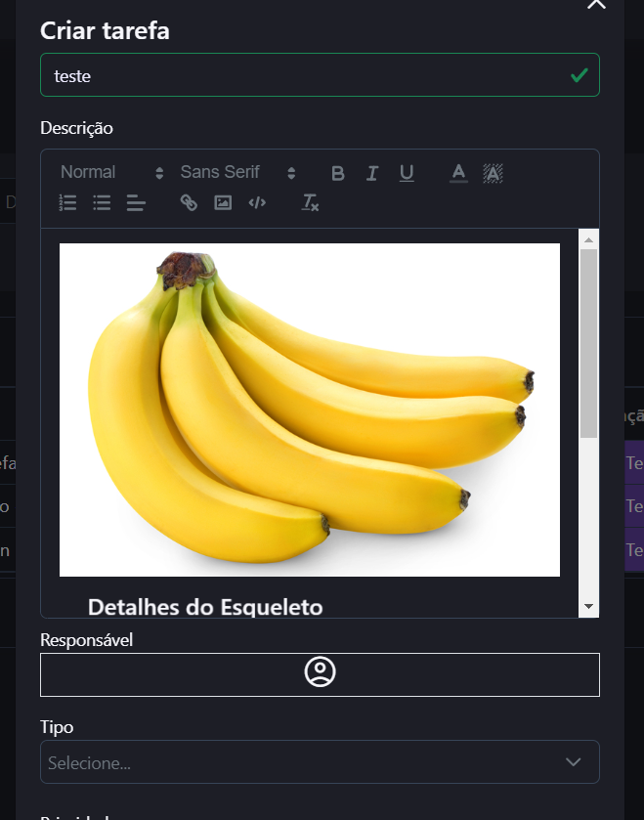Insert a code block in description
The height and width of the screenshot is (820, 644).
[257, 202]
